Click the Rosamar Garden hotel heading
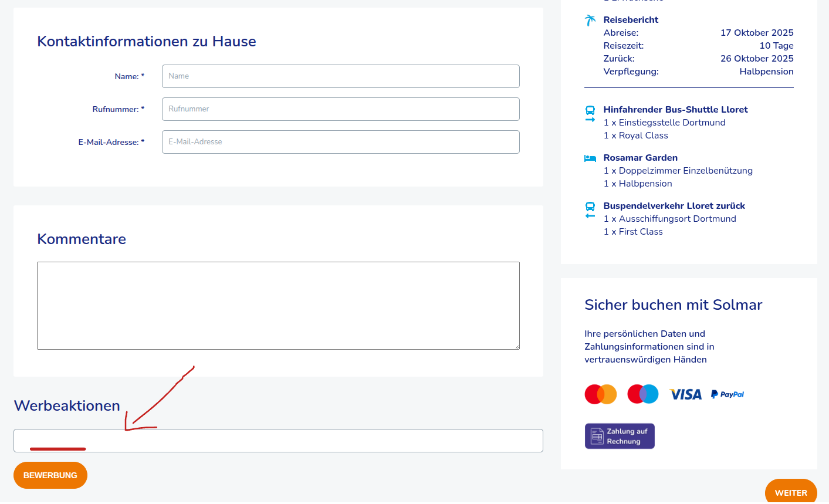This screenshot has height=504, width=829. [640, 158]
